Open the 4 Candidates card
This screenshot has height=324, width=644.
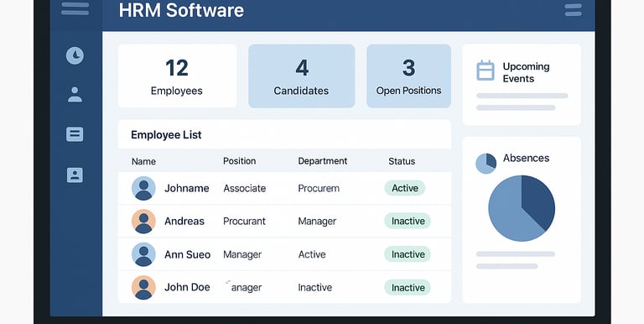point(302,76)
